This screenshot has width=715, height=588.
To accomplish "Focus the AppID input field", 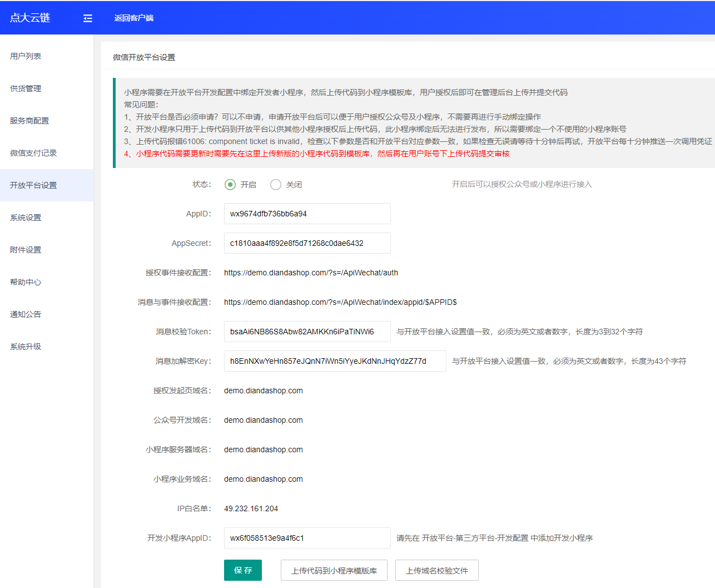I will [307, 214].
